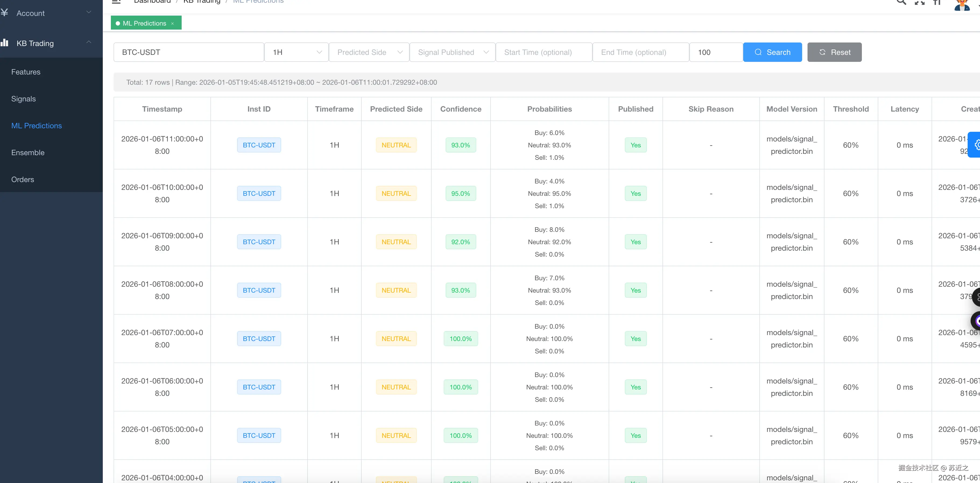Click the header search magnifier icon
Viewport: 980px width, 483px height.
(901, 2)
